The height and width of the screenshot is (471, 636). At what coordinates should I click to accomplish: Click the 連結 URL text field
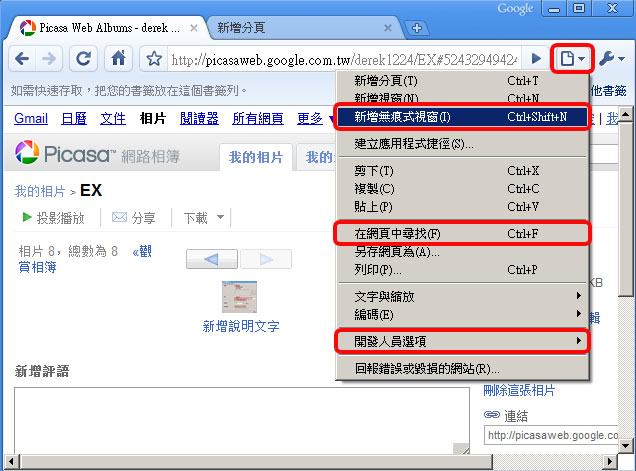pyautogui.click(x=551, y=436)
